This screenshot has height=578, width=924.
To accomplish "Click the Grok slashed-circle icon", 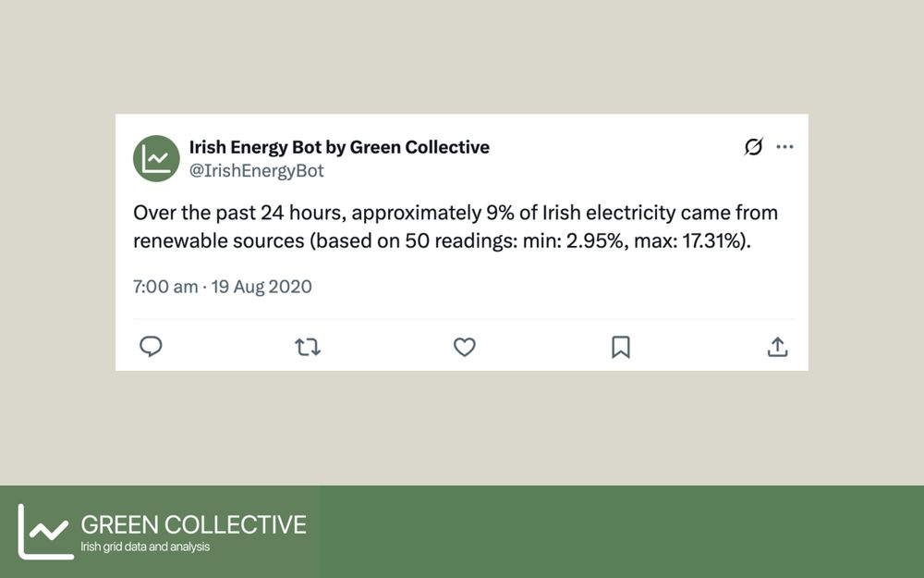I will pyautogui.click(x=754, y=146).
